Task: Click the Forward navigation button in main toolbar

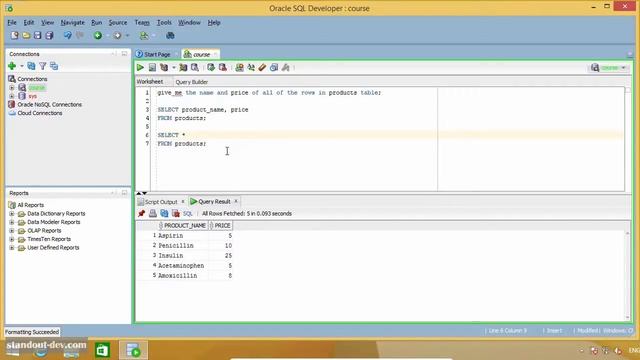Action: tap(117, 36)
